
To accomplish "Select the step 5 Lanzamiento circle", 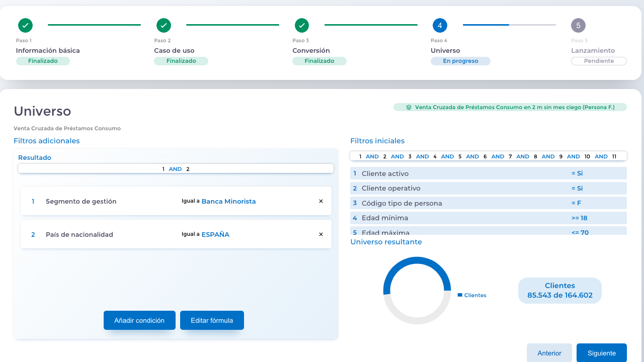I will pyautogui.click(x=578, y=25).
